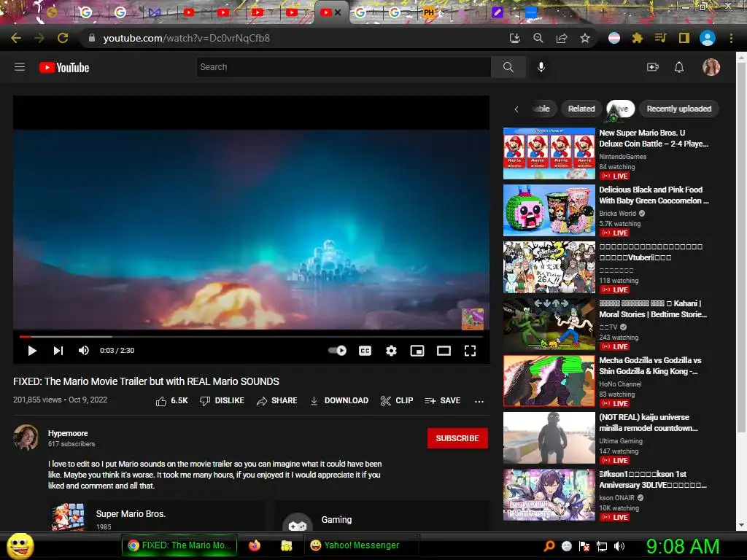Open the Extensions puzzle icon

point(638,38)
